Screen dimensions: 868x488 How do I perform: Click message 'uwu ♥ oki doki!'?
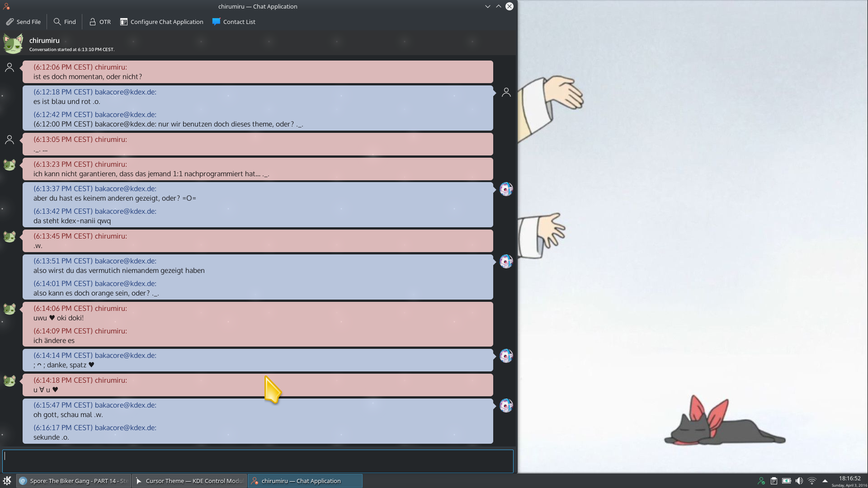pyautogui.click(x=58, y=318)
